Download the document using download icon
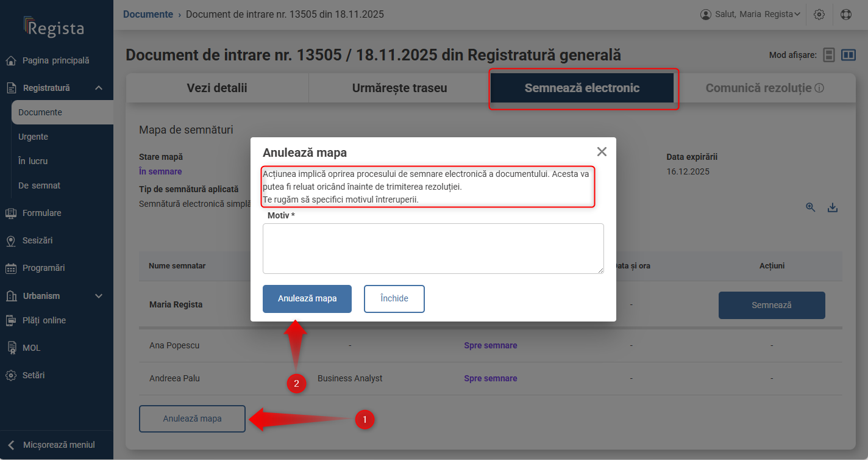 coord(833,207)
